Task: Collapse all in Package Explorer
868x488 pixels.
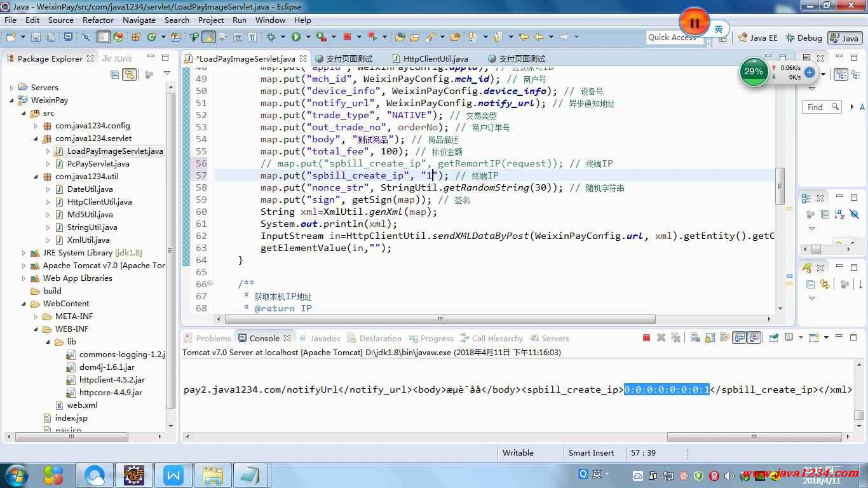Action: pos(115,74)
